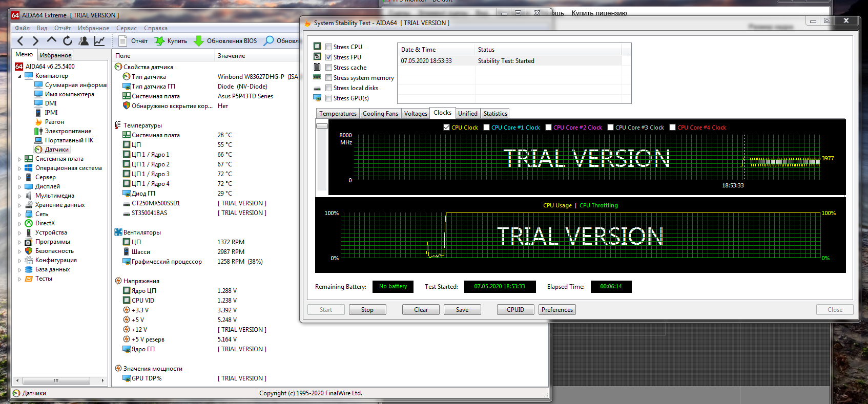Expand the Дисплей tree node

[20, 187]
